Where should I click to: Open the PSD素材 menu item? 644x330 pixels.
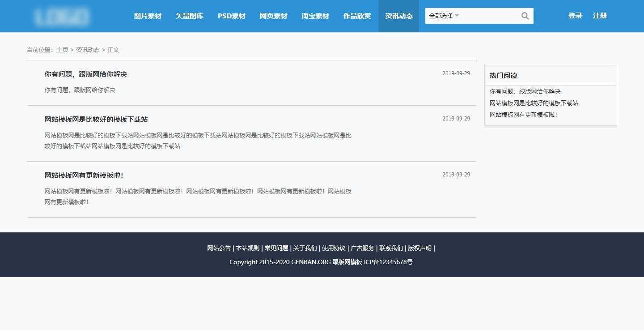pos(231,16)
